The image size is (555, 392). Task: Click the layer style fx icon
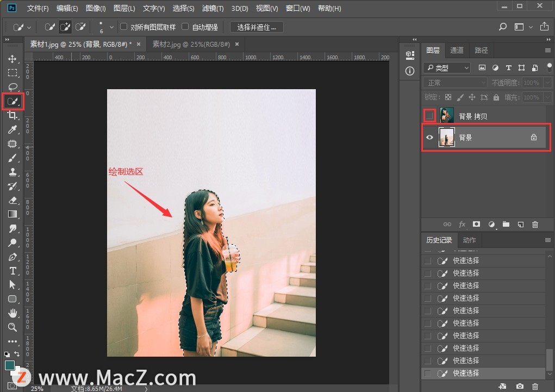tap(462, 224)
